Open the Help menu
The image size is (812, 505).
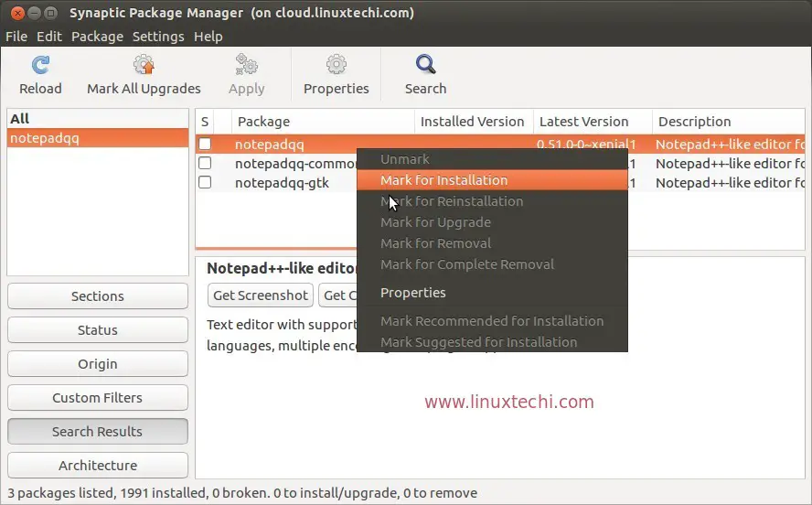pyautogui.click(x=208, y=37)
